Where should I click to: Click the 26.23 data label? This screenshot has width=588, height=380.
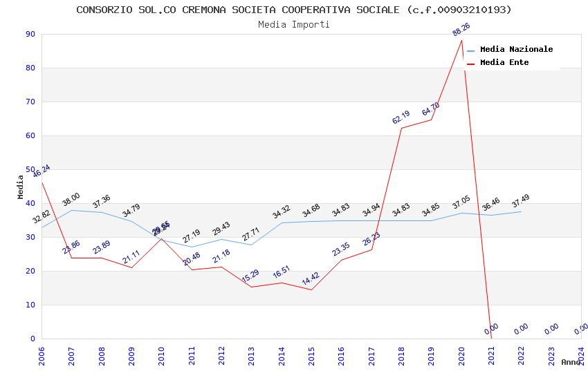click(x=371, y=239)
